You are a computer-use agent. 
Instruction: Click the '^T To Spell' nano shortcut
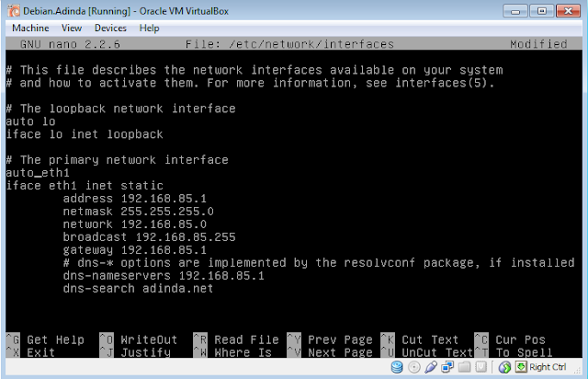point(514,352)
